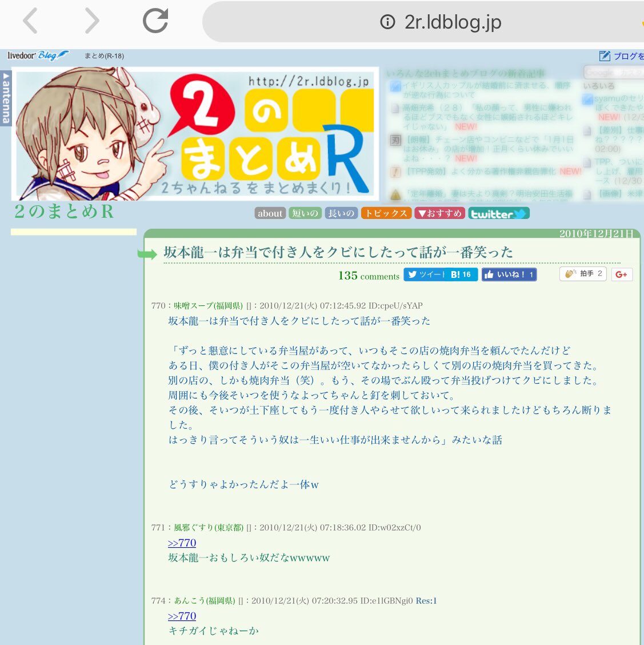Share with the G+ button

[621, 274]
